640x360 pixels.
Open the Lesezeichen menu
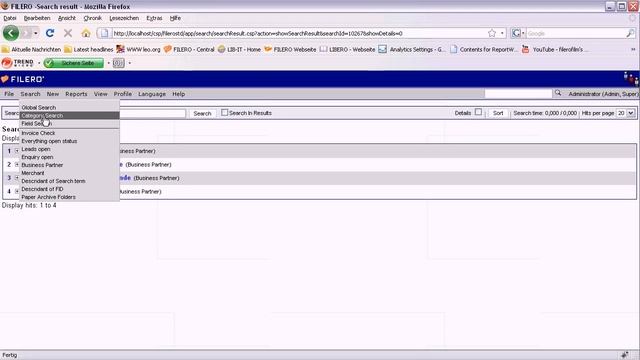pos(124,18)
